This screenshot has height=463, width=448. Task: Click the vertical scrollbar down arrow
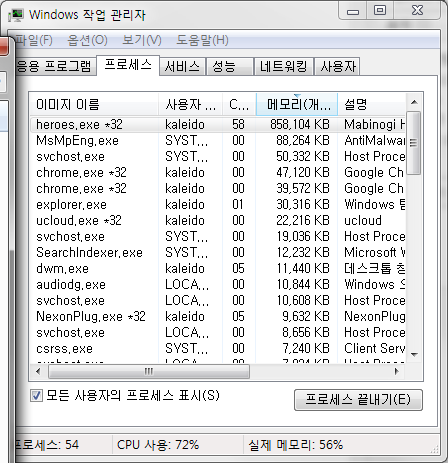[x=414, y=355]
